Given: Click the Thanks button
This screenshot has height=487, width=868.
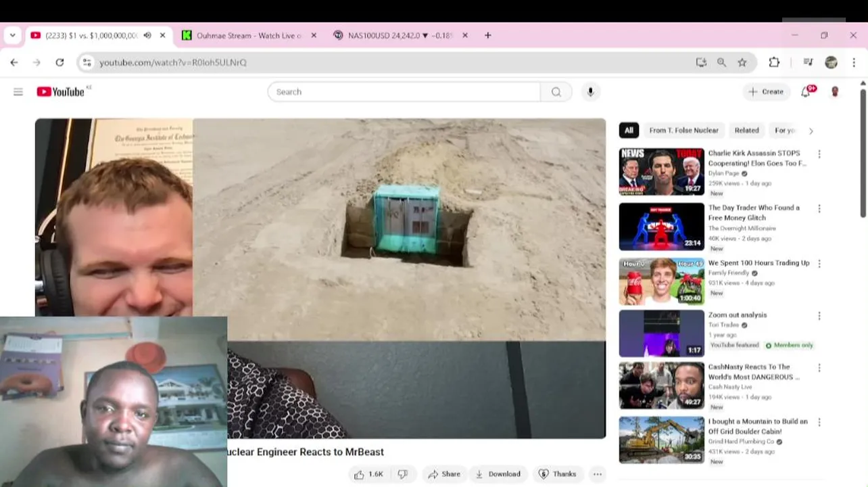Looking at the screenshot, I should (558, 474).
